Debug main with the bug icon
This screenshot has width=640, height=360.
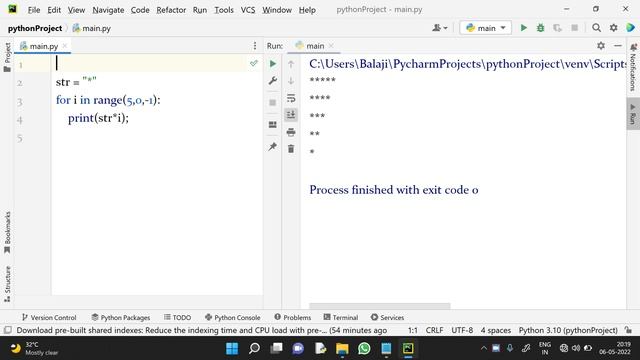pos(540,28)
